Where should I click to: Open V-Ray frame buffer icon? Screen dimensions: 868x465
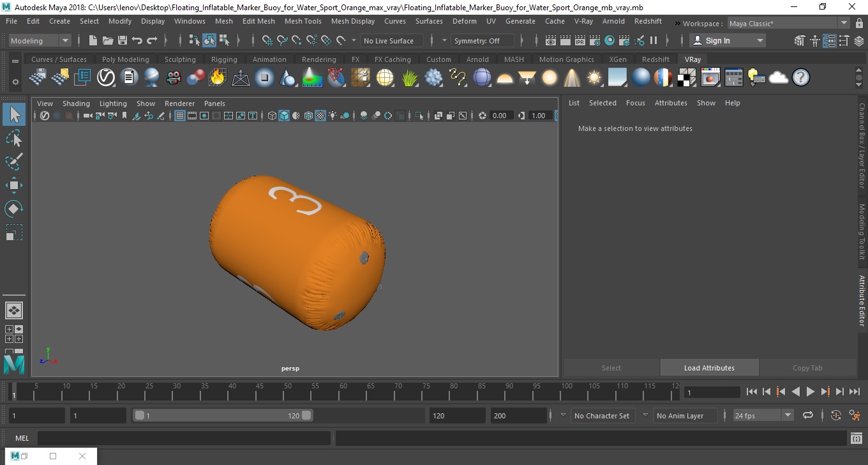(x=710, y=78)
